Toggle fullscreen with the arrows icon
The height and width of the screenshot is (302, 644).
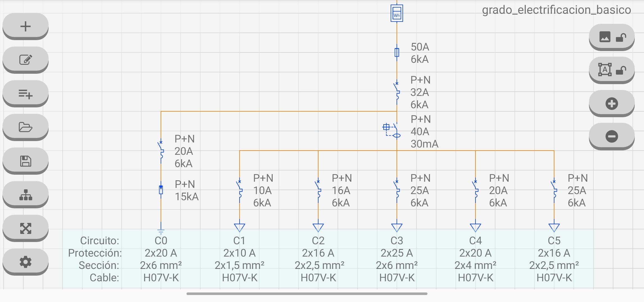click(25, 228)
